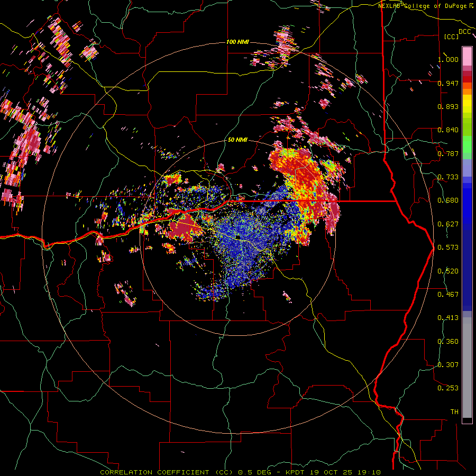Select the 0.360 legend value
This screenshot has width=476, height=476.
coord(448,342)
